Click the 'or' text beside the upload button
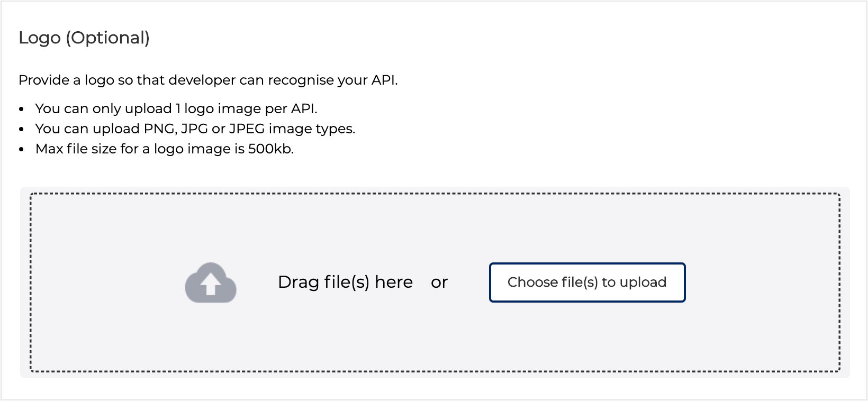 coord(439,282)
